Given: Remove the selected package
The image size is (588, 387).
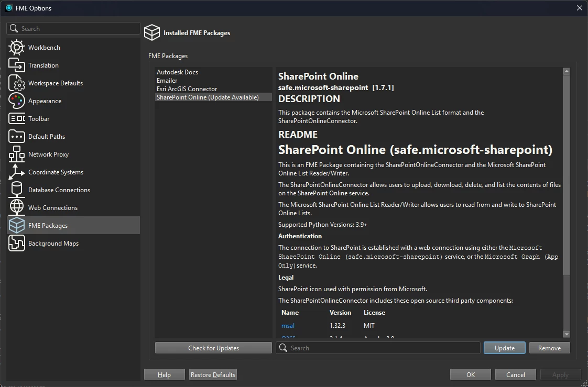Looking at the screenshot, I should (x=549, y=348).
